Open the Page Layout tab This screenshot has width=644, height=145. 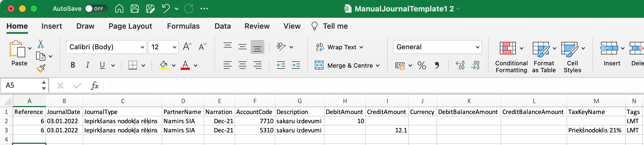click(130, 26)
